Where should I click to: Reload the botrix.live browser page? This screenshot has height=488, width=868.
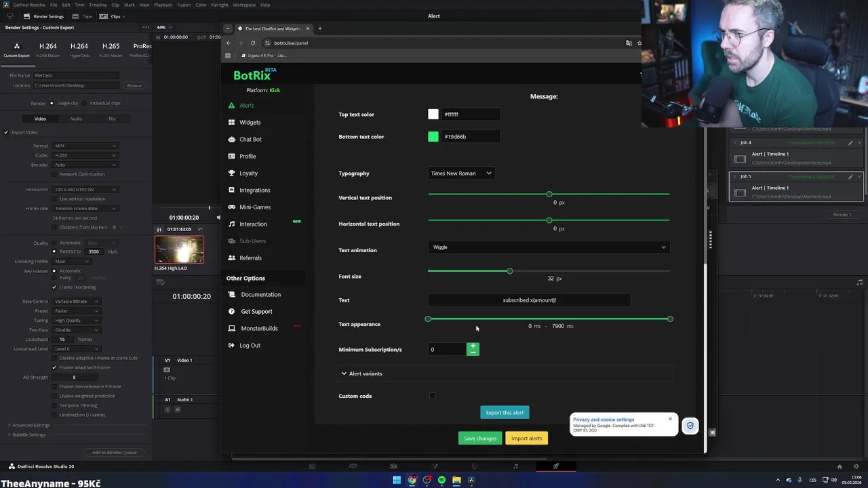point(253,43)
